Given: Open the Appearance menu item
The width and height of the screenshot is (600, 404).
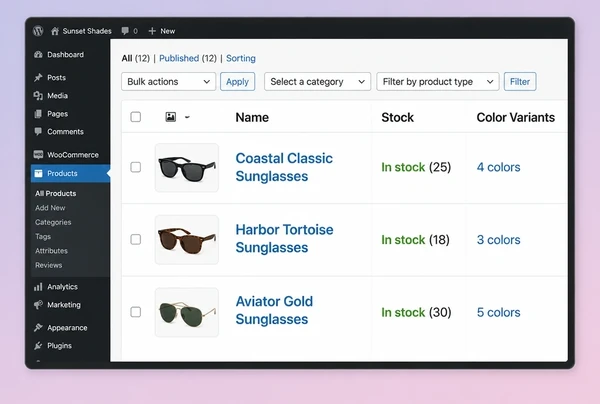Looking at the screenshot, I should 67,328.
